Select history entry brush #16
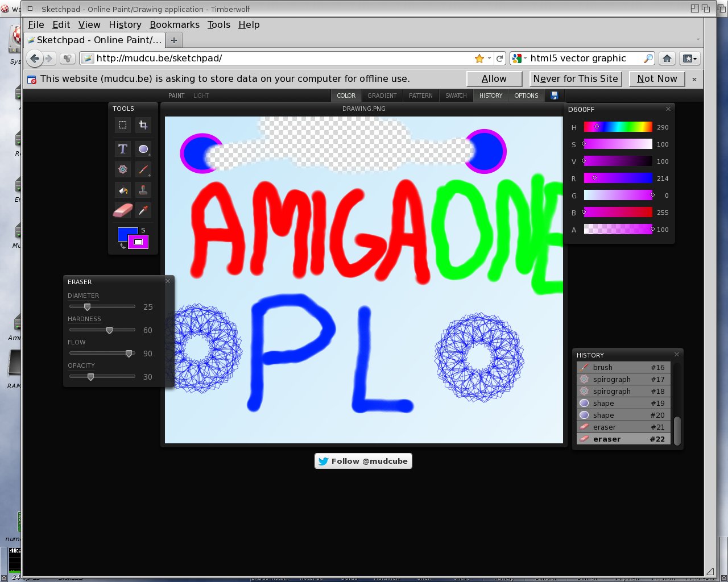 pos(623,367)
